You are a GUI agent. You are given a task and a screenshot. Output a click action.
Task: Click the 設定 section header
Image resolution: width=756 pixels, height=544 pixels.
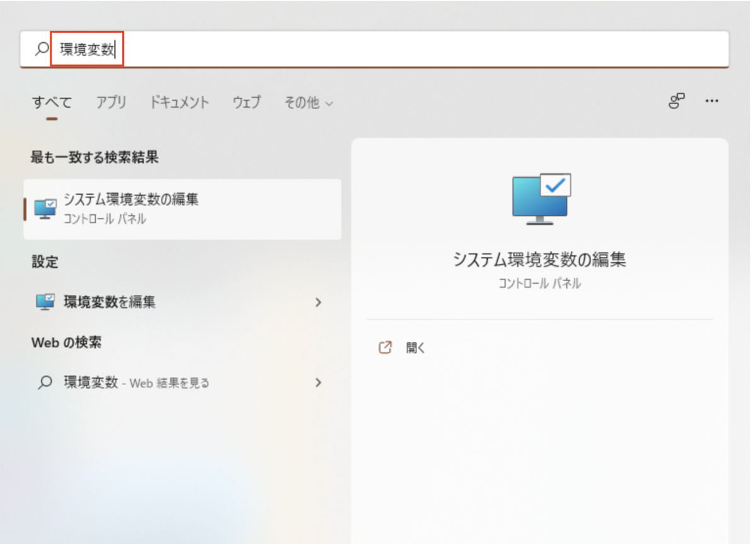44,262
